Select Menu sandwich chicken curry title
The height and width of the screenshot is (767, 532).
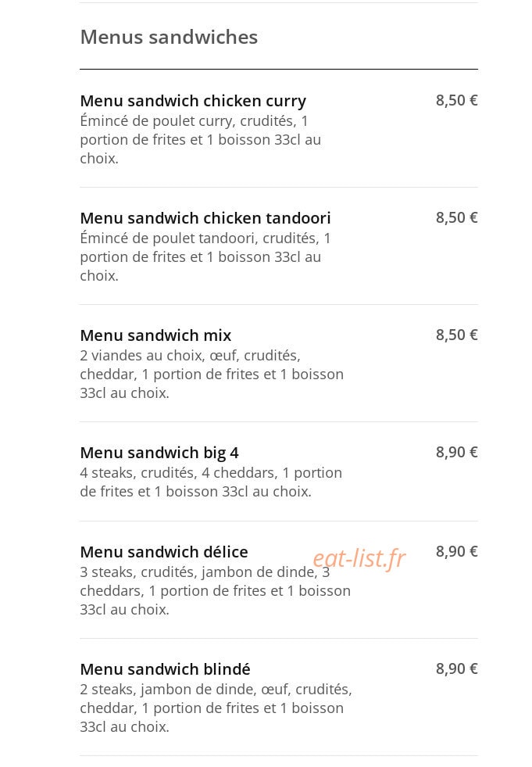point(193,101)
